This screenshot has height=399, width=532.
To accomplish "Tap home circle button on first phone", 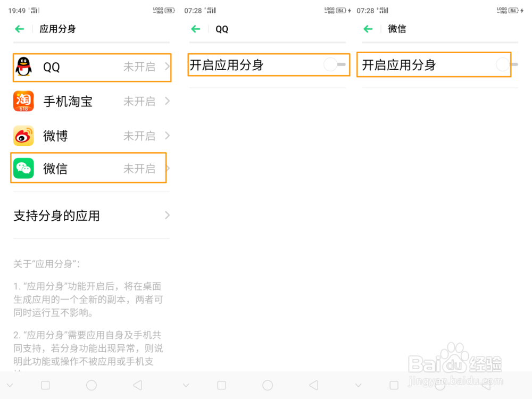I will point(92,385).
